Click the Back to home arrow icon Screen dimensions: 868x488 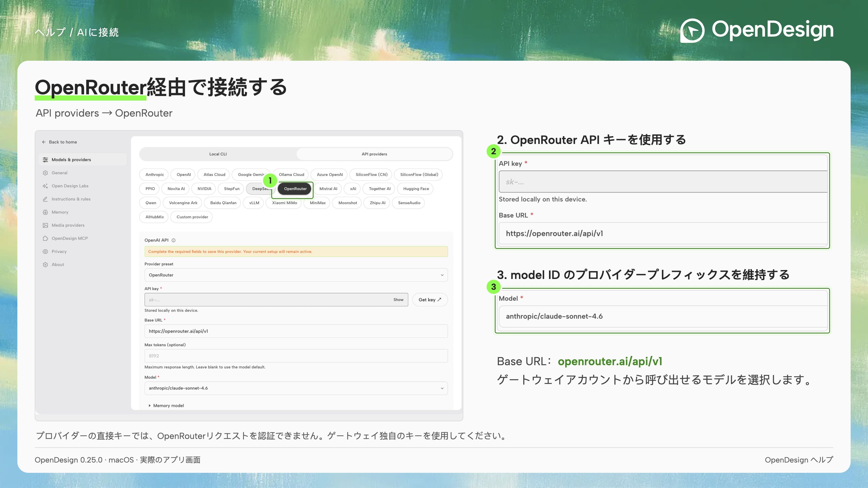click(44, 142)
